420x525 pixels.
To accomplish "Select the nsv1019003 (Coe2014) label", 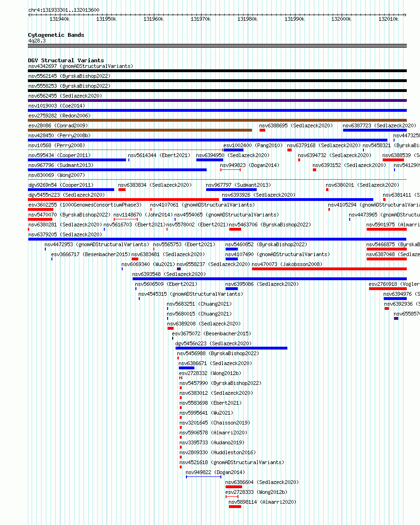I will click(57, 106).
